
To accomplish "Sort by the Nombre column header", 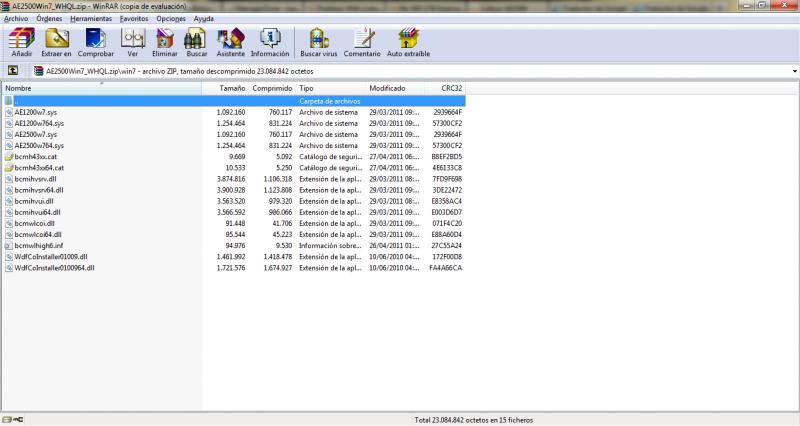I will pyautogui.click(x=102, y=88).
